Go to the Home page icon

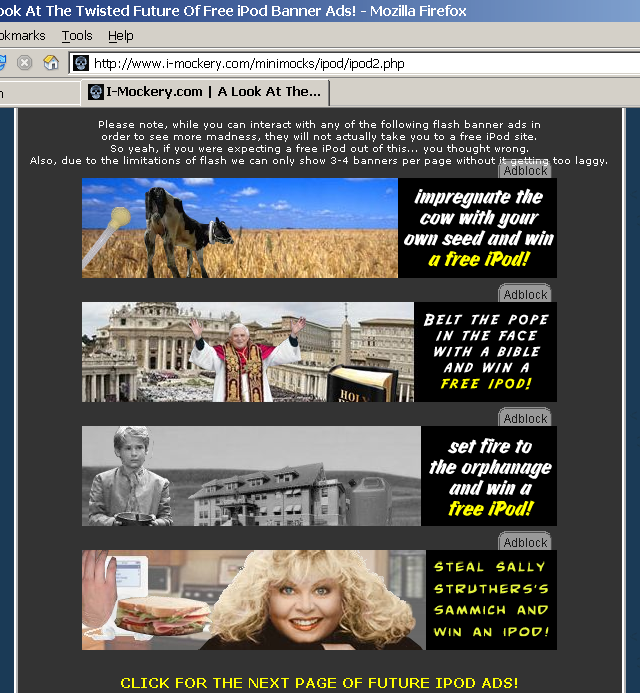click(51, 63)
